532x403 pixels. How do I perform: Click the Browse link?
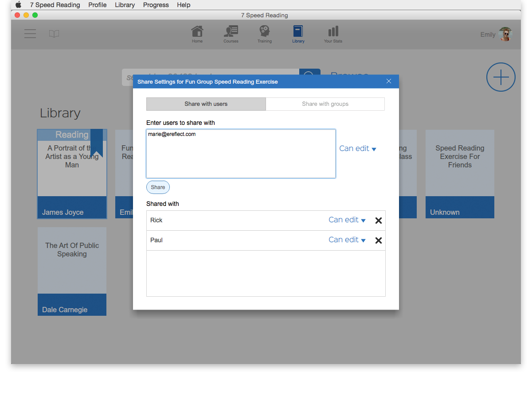point(349,75)
